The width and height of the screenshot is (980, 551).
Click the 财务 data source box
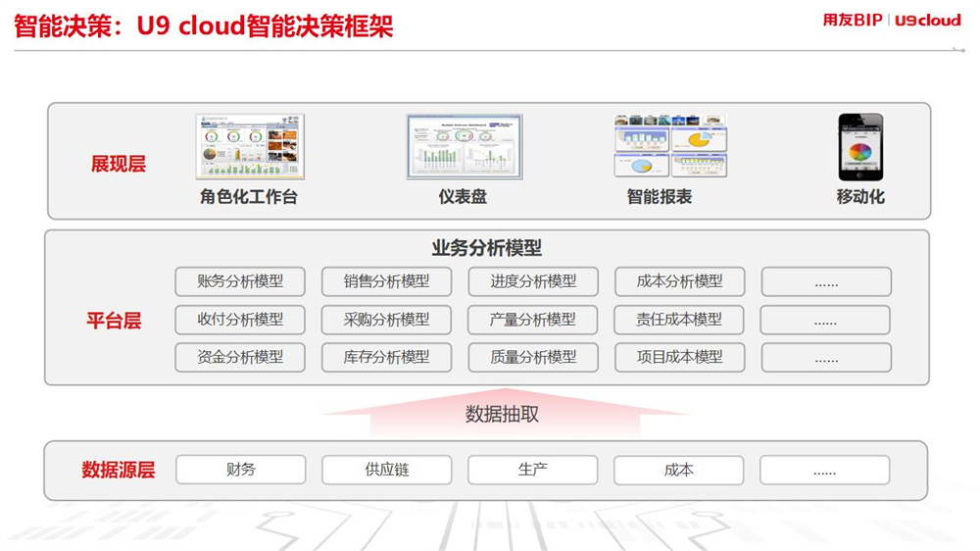tap(241, 470)
